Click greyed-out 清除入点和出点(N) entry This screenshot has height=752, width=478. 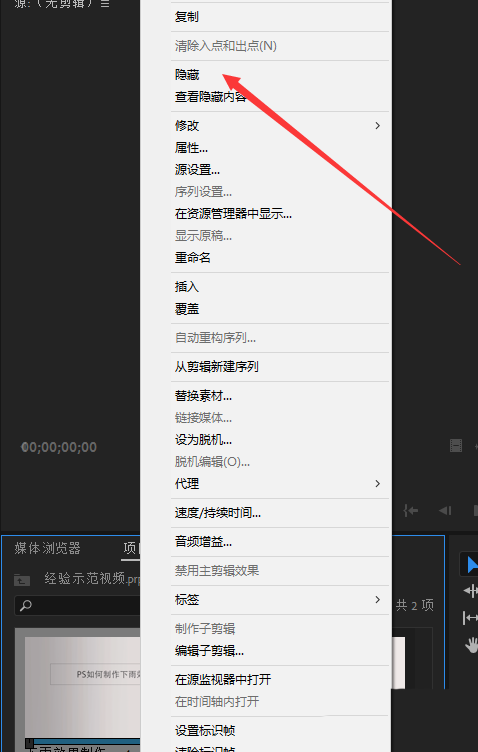(226, 46)
